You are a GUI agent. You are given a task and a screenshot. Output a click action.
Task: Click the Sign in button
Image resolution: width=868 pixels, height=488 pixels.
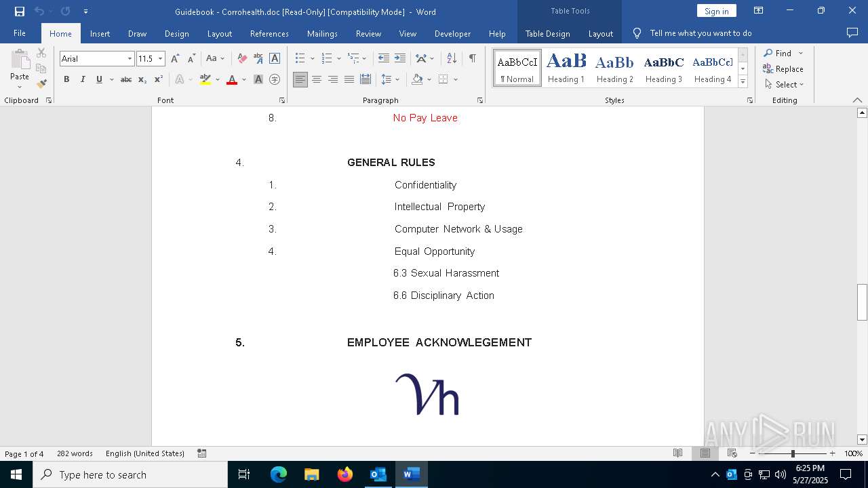pyautogui.click(x=716, y=11)
